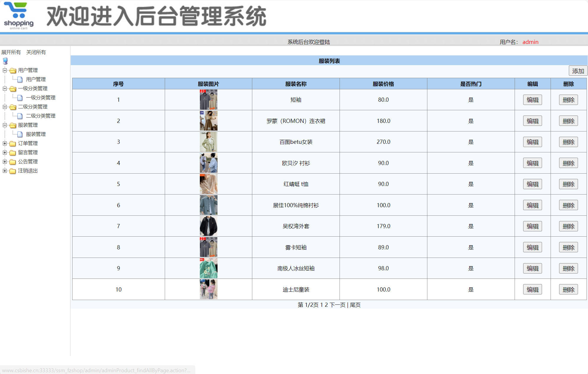588x374 pixels.
Task: Expand the 留言管理 tree node
Action: [4, 153]
